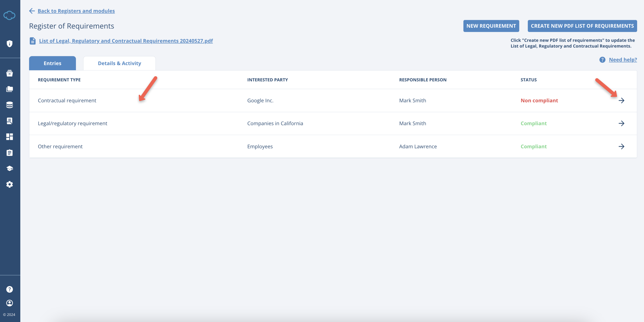
Task: Go back to Registers and modules
Action: click(x=76, y=11)
